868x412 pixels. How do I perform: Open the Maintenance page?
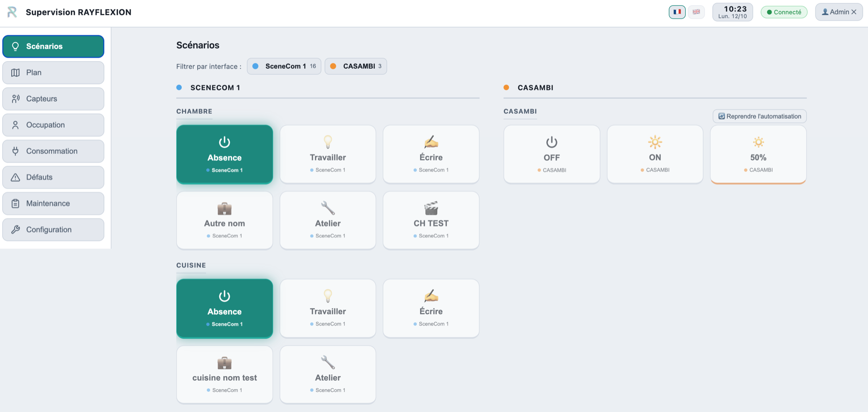point(53,204)
